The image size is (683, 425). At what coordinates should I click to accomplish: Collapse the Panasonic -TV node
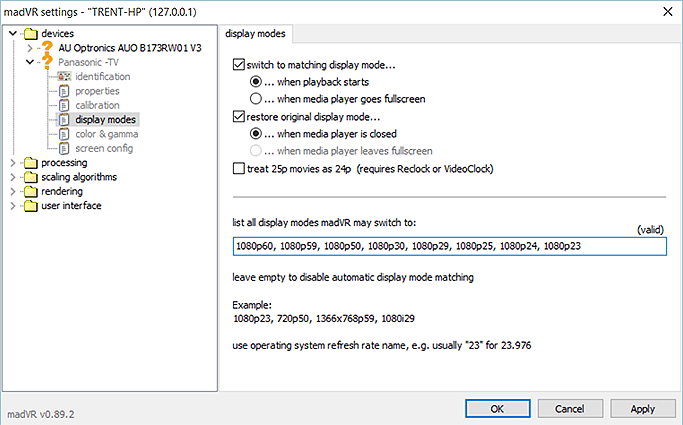pos(30,62)
